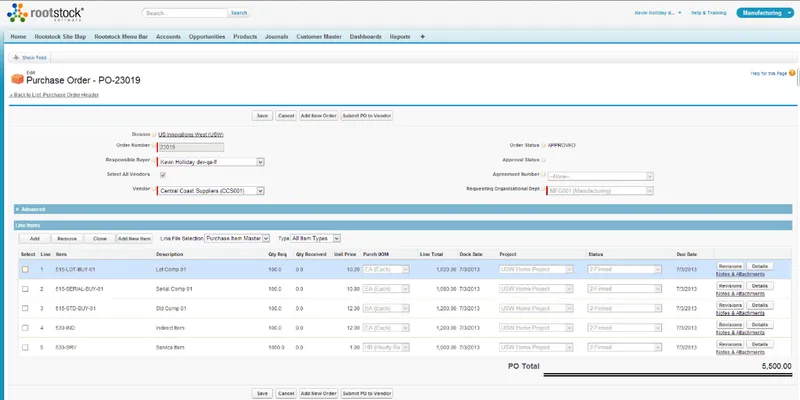800x400 pixels.
Task: Click the Add line item button
Action: (x=35, y=238)
